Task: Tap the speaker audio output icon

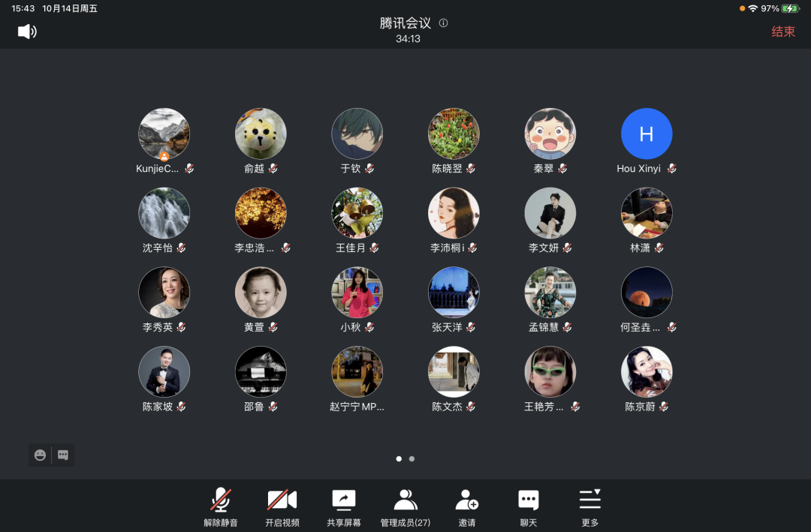Action: [27, 32]
